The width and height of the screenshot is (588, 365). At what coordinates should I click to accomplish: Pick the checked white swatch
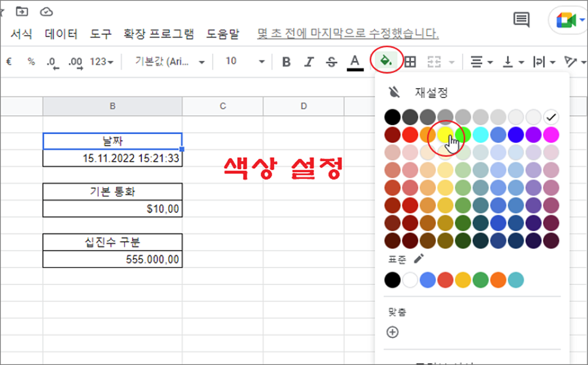coord(551,117)
